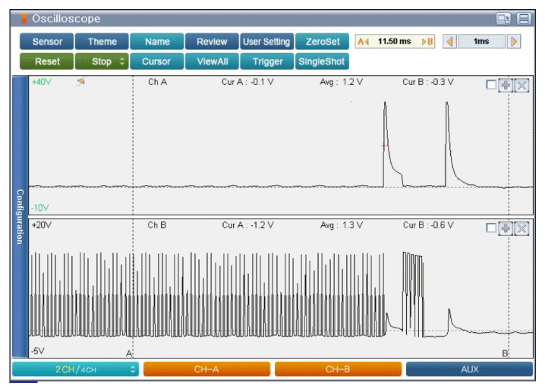
Task: Click the orange oscilloscope icon in title bar
Action: [24, 18]
